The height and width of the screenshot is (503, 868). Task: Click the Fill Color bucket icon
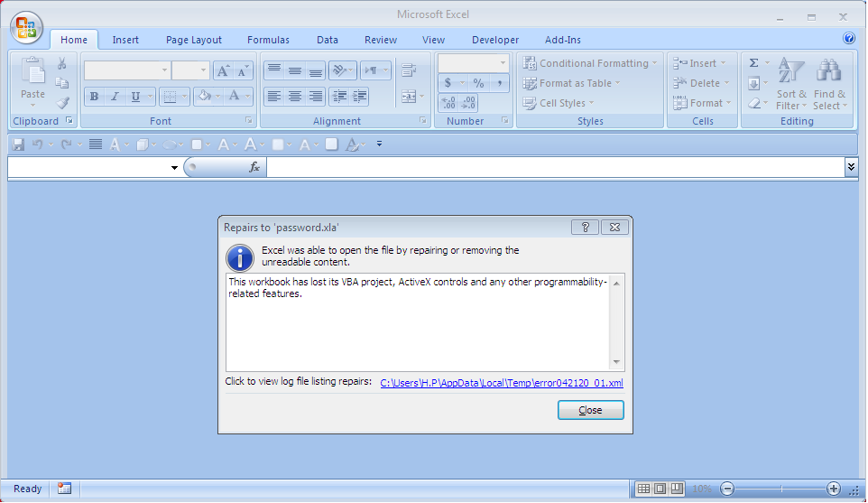pyautogui.click(x=204, y=97)
